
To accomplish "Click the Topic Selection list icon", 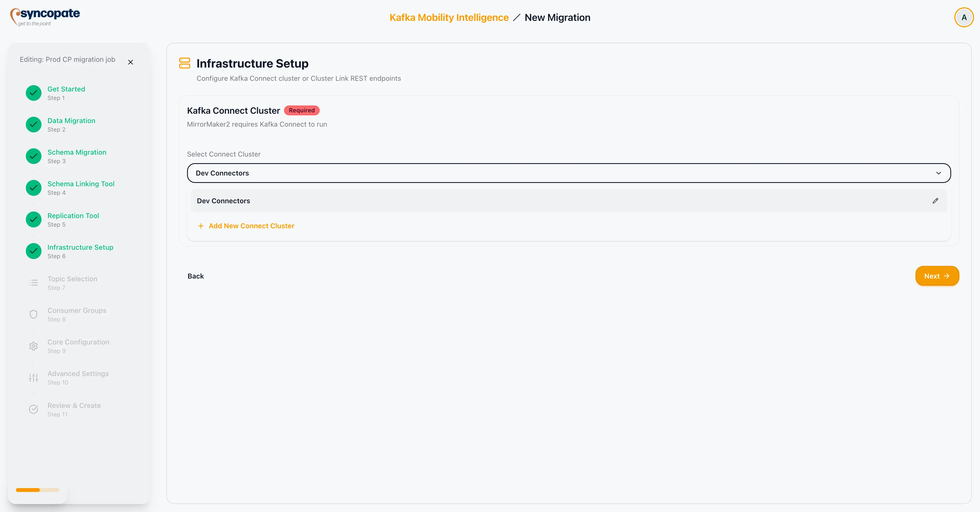I will [x=34, y=283].
